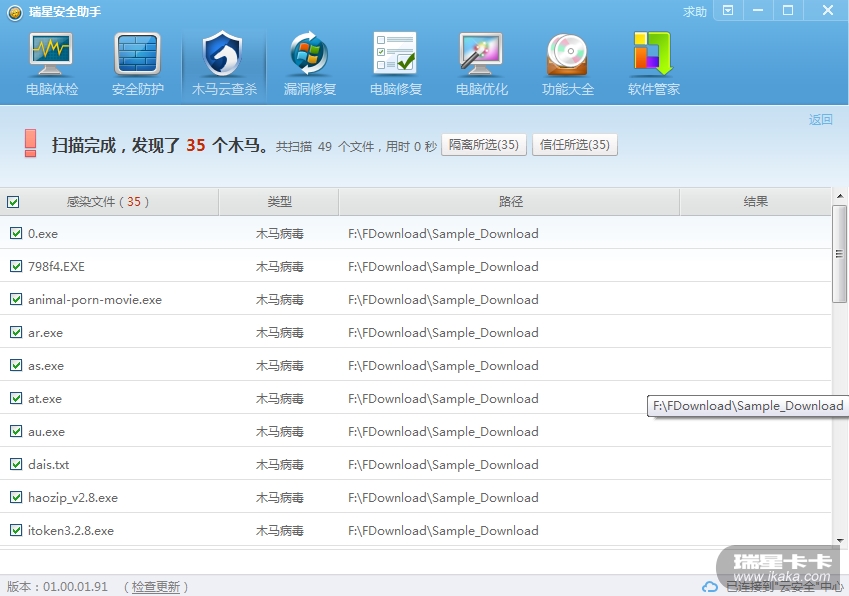Select the file name as.exe

click(x=46, y=366)
